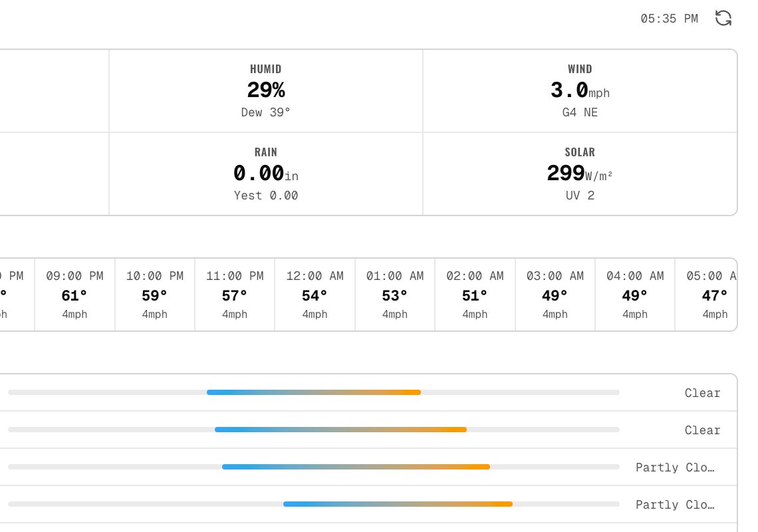Click the first Partly Cloudy temperature bar
Screen dimensions: 758x532
tap(356, 467)
